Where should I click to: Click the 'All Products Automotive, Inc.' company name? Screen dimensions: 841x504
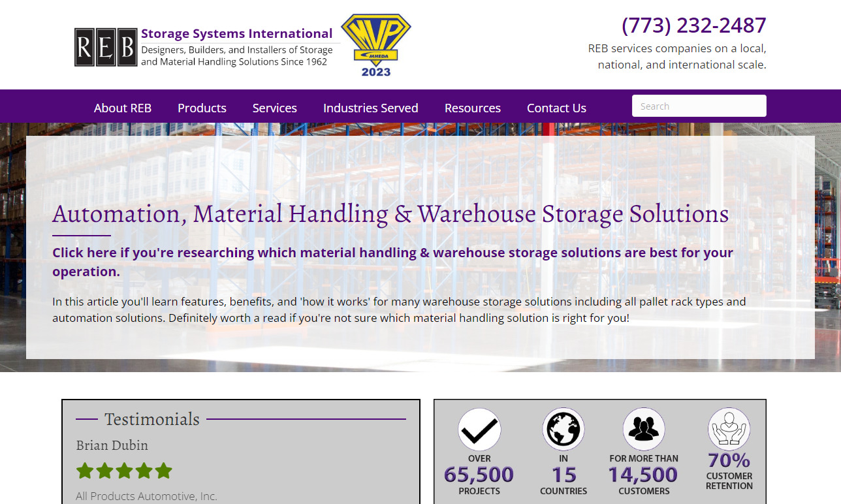(x=146, y=496)
